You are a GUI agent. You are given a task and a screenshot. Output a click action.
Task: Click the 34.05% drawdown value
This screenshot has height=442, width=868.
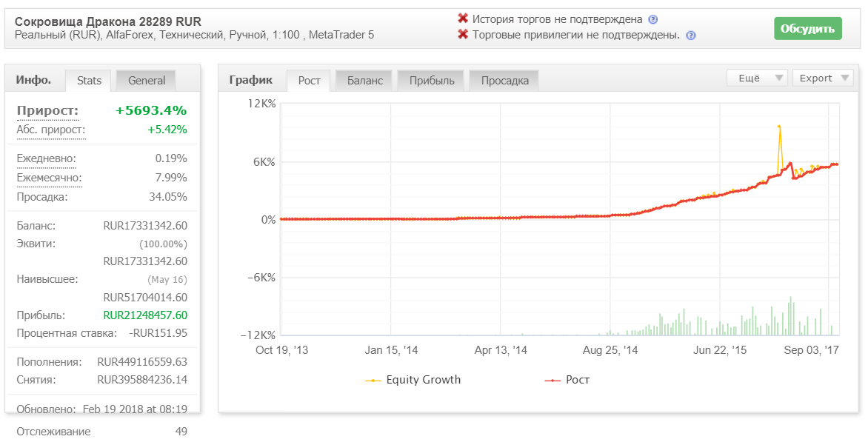point(168,197)
